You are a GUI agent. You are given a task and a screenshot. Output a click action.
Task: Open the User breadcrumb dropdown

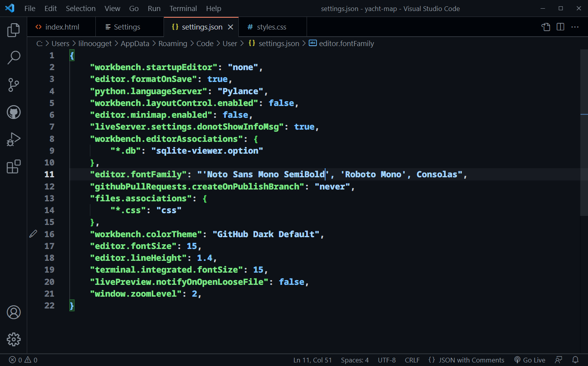(x=230, y=43)
